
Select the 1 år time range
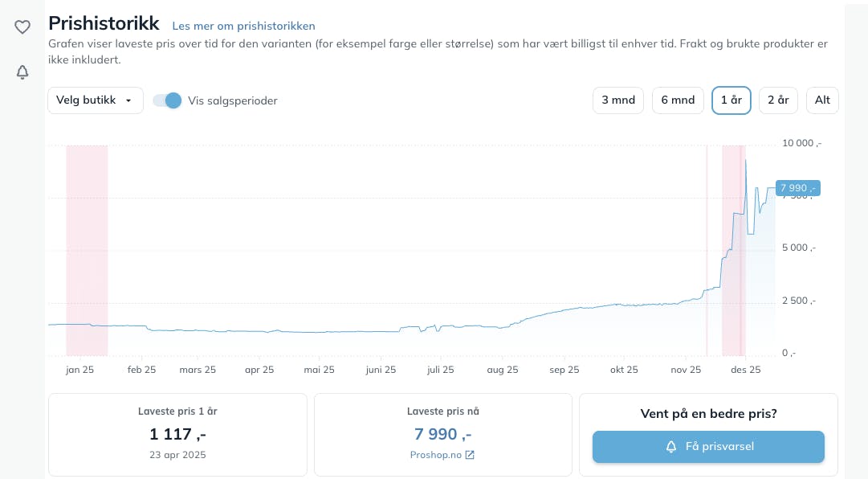(x=731, y=100)
